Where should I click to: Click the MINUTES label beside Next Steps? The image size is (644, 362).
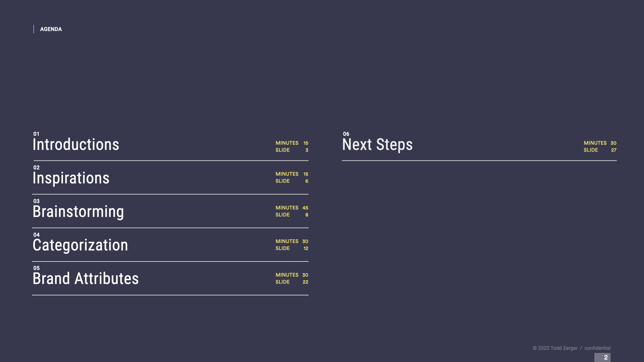click(595, 143)
